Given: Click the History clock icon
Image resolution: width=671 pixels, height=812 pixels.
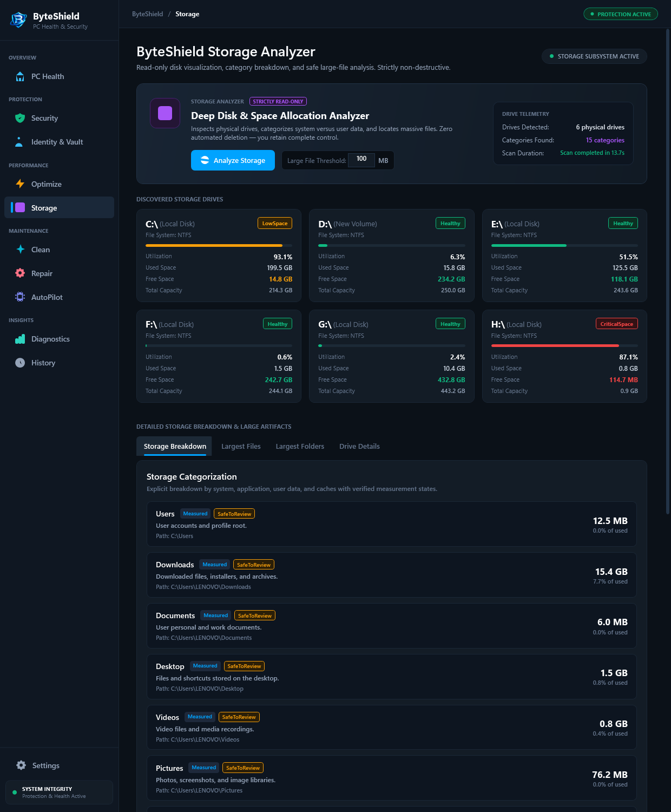Looking at the screenshot, I should tap(20, 363).
